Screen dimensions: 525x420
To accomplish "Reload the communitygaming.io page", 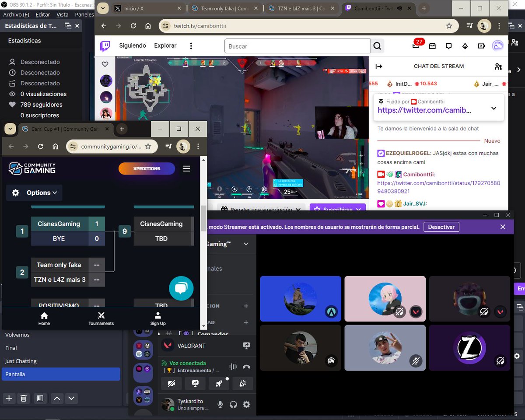I will (x=41, y=147).
